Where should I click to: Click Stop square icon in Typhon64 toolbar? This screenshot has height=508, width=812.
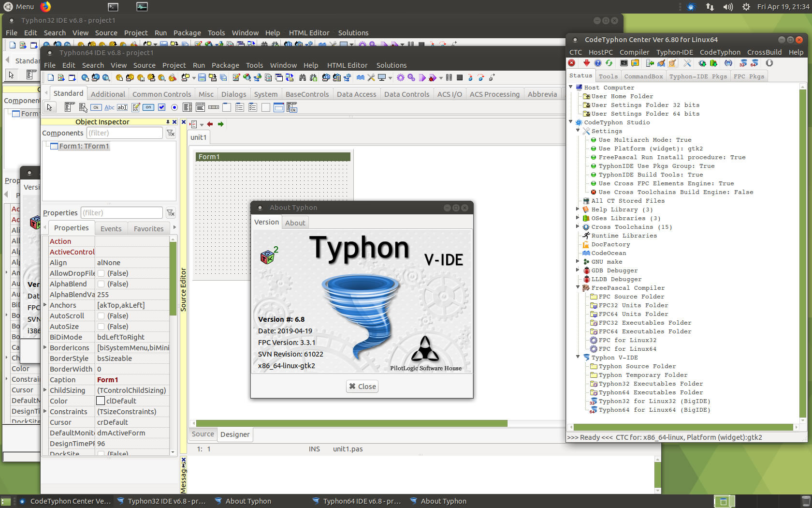pyautogui.click(x=459, y=77)
